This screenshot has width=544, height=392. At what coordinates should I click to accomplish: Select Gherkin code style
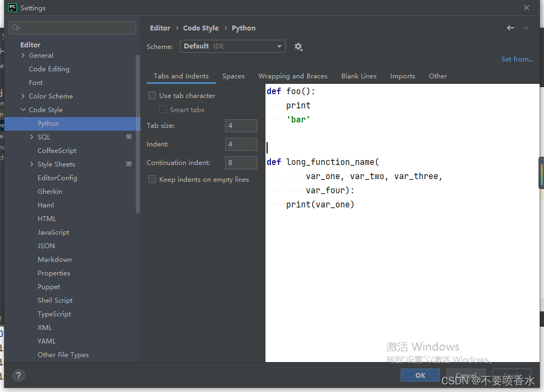(50, 191)
